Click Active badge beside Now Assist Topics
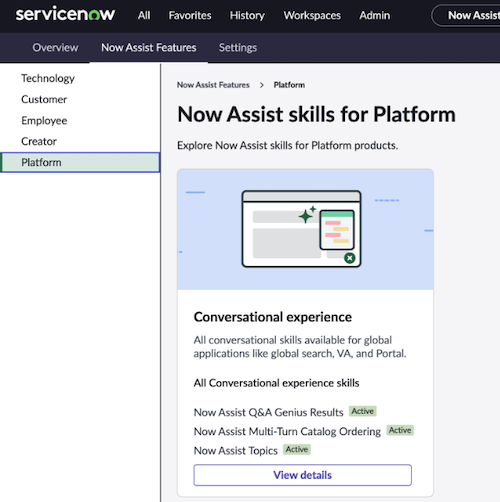 point(297,450)
